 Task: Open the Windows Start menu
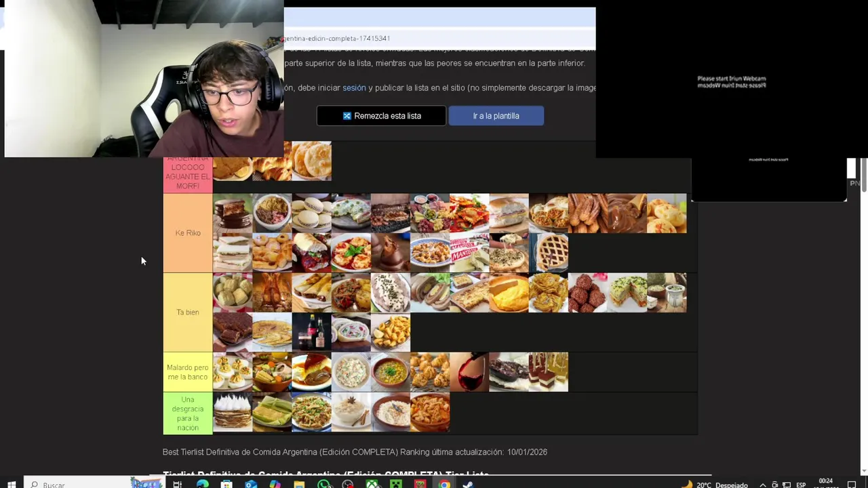pyautogui.click(x=11, y=485)
